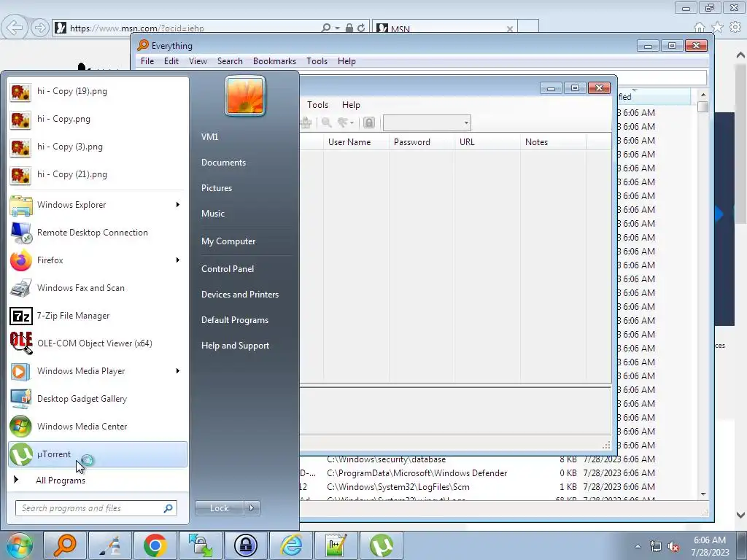Launch 7-Zip File Manager from Start menu
The width and height of the screenshot is (747, 560).
coord(97,316)
